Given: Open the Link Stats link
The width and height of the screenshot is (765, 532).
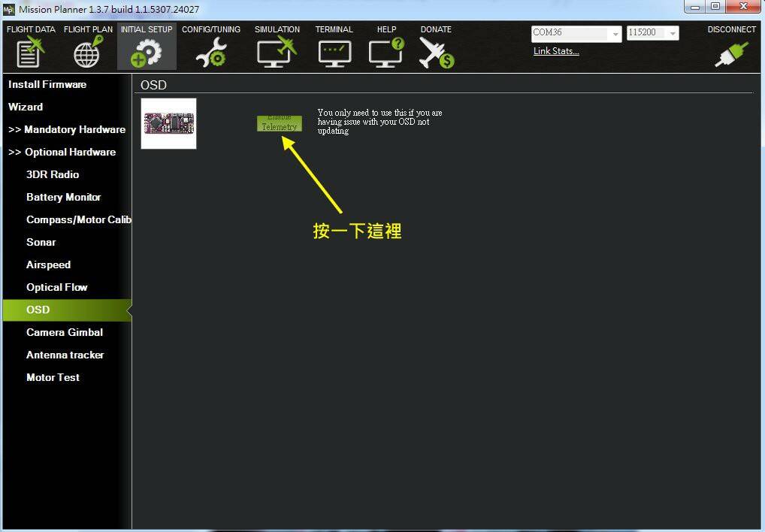Looking at the screenshot, I should 556,51.
